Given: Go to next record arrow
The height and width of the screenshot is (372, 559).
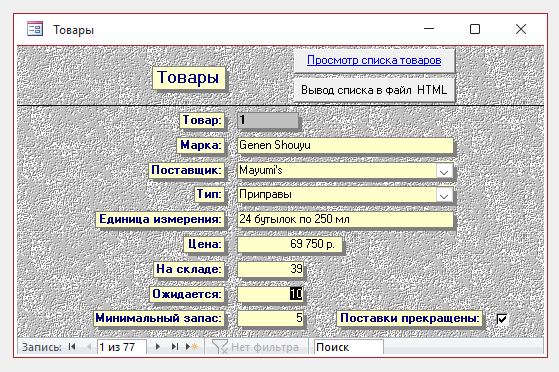Looking at the screenshot, I should coord(158,347).
